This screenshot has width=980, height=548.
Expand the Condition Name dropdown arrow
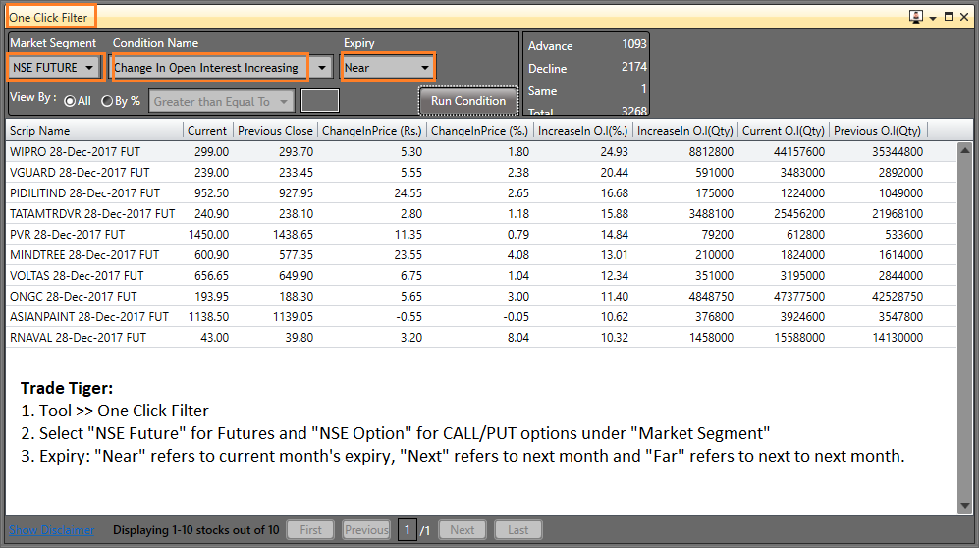(322, 67)
